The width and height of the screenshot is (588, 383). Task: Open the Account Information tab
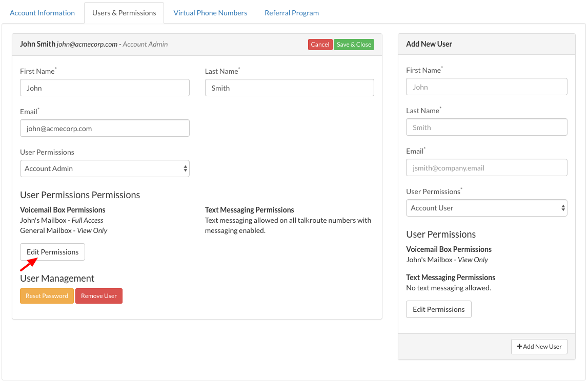point(42,13)
